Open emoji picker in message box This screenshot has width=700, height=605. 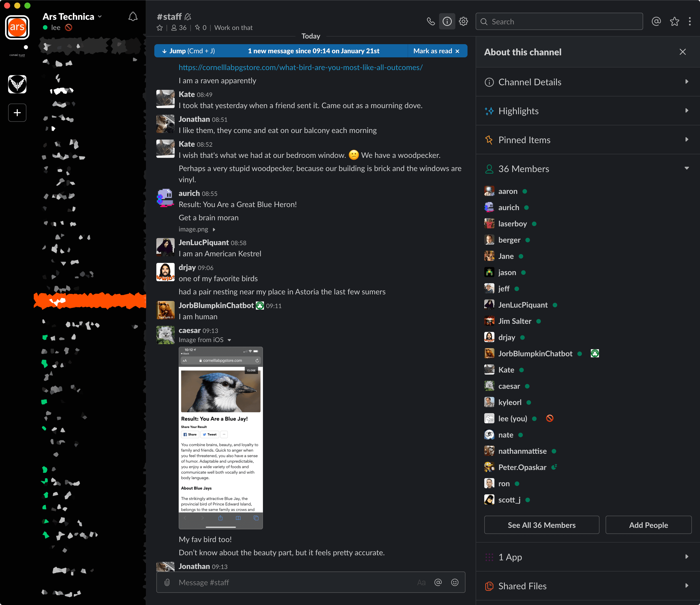point(455,582)
